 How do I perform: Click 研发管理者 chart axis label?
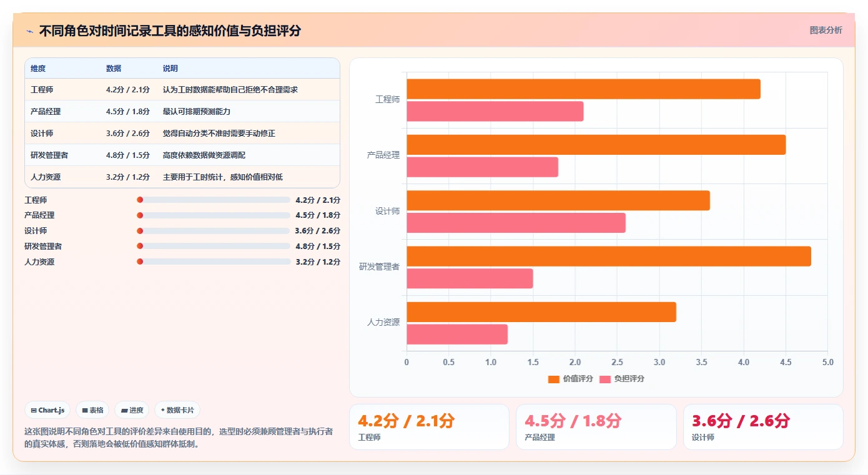click(x=379, y=267)
